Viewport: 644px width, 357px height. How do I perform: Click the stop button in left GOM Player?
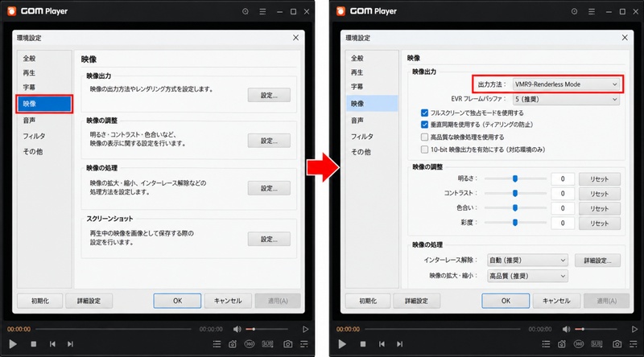34,344
